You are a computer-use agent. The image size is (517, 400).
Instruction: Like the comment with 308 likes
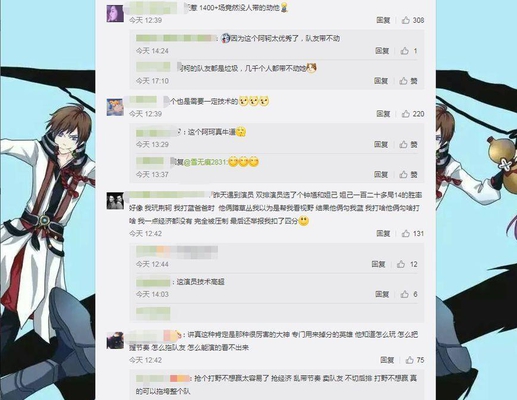(406, 20)
